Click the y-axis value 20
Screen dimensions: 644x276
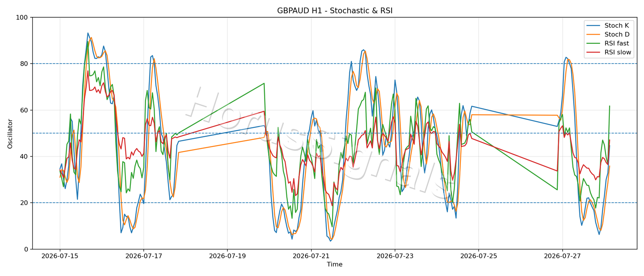click(24, 203)
